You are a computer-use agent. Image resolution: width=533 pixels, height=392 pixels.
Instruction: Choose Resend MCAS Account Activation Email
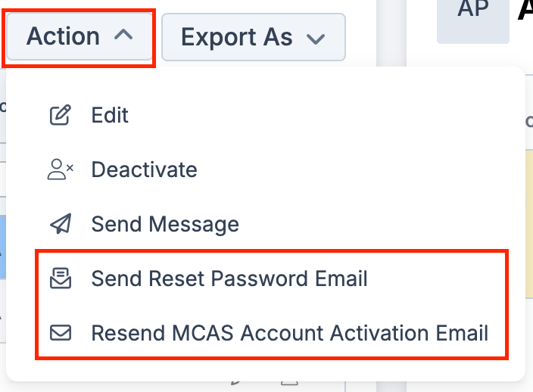[x=289, y=333]
